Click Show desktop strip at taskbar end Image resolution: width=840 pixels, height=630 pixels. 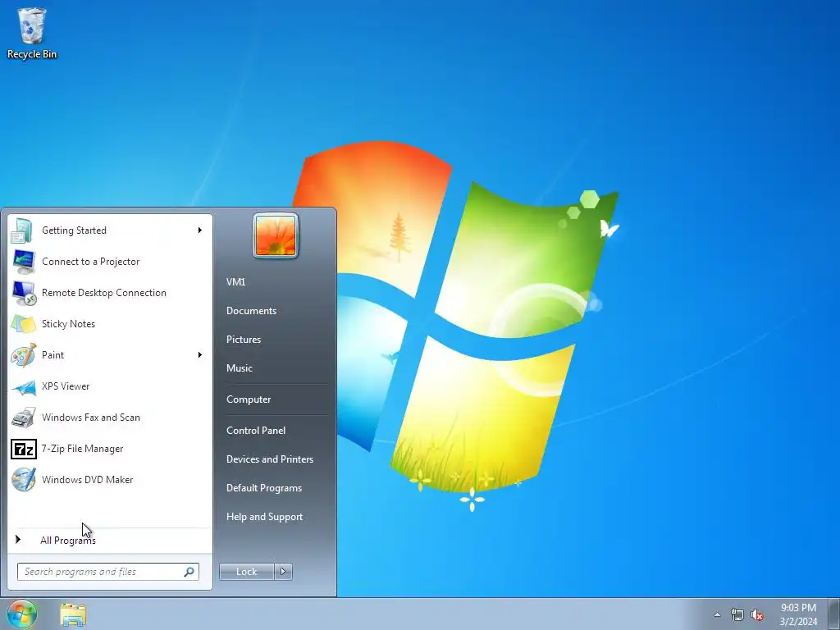coord(834,614)
